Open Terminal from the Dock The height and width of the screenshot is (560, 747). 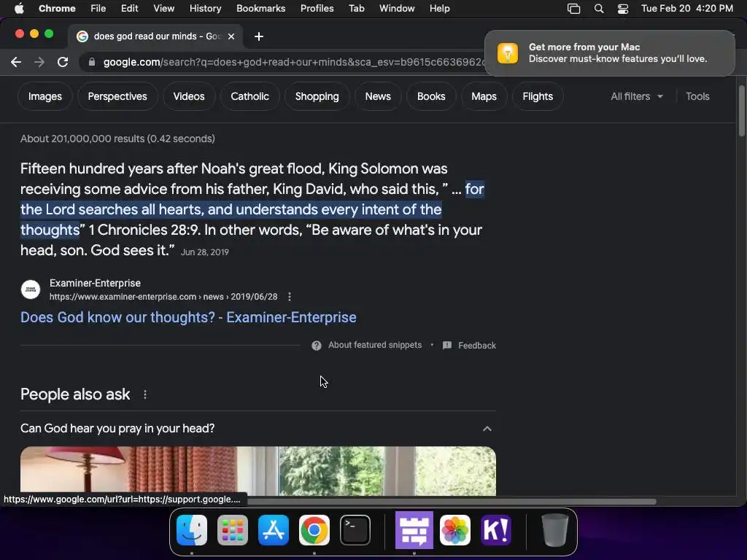click(355, 530)
